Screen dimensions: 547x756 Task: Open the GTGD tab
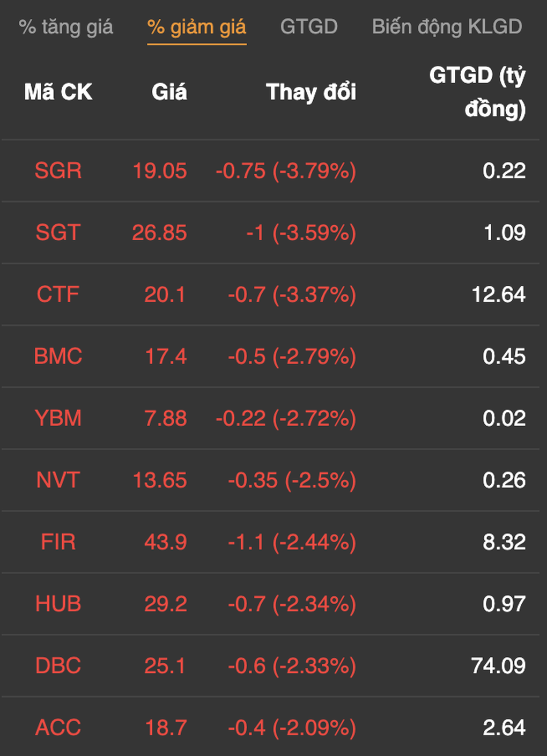coord(309,26)
